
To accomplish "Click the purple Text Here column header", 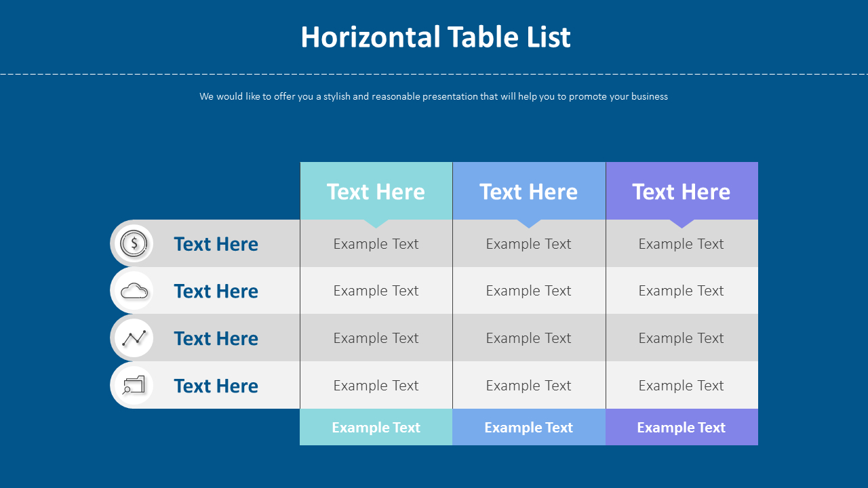I will pyautogui.click(x=682, y=191).
